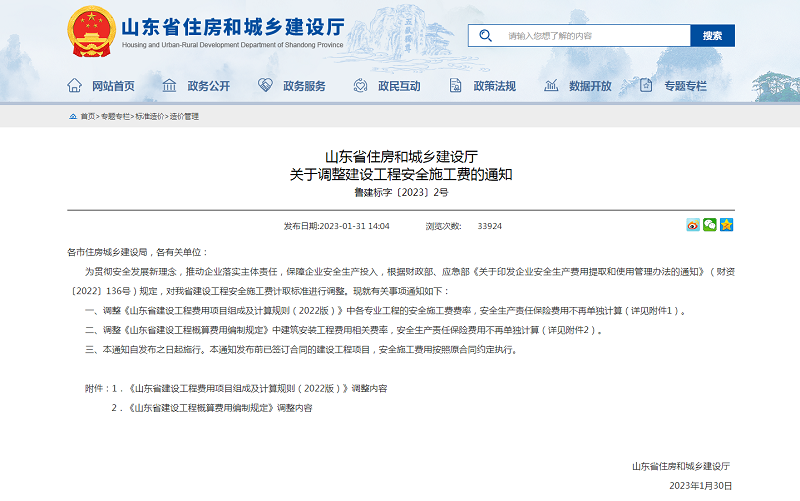Go to 专题专栏 in breadcrumb
Image resolution: width=800 pixels, height=501 pixels.
115,116
